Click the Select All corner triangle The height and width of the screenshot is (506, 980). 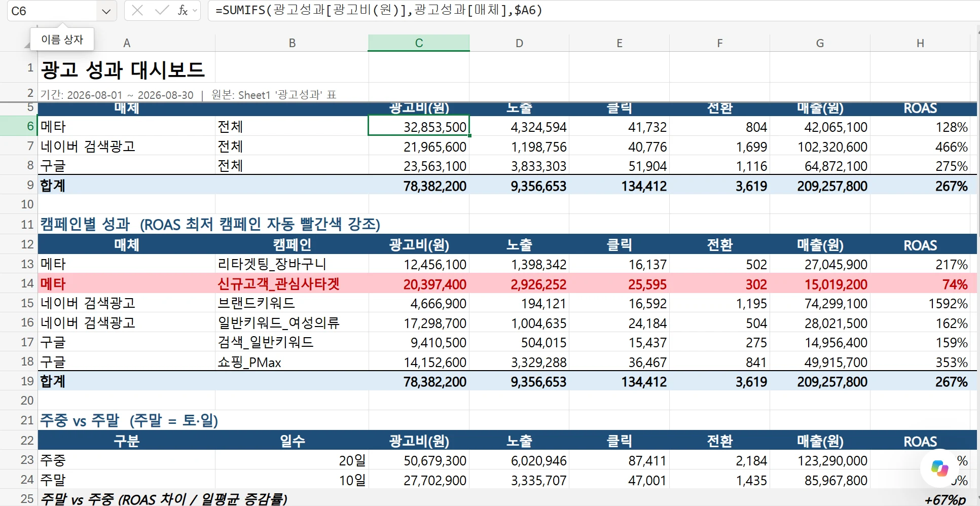27,45
